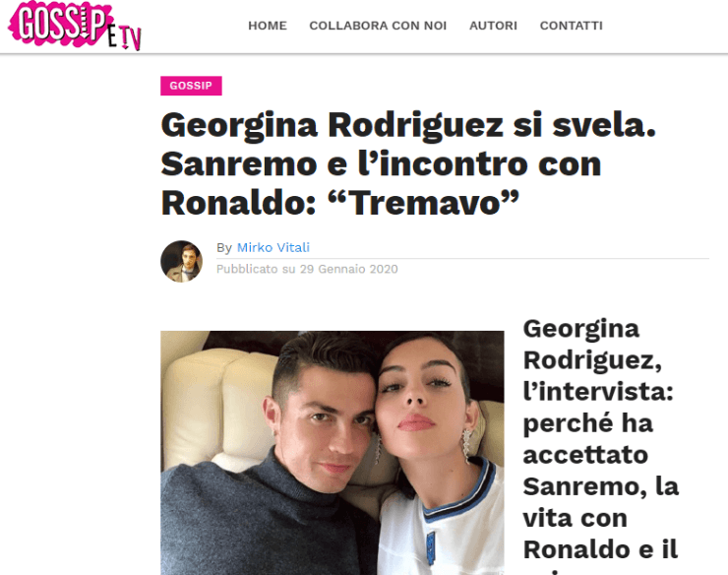Open author Mirko Vitali's profile link
Image resolution: width=728 pixels, height=575 pixels.
(x=273, y=247)
